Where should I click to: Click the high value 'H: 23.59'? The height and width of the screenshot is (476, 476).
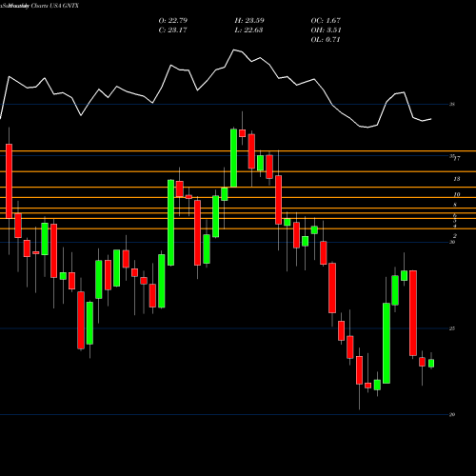coord(249,21)
